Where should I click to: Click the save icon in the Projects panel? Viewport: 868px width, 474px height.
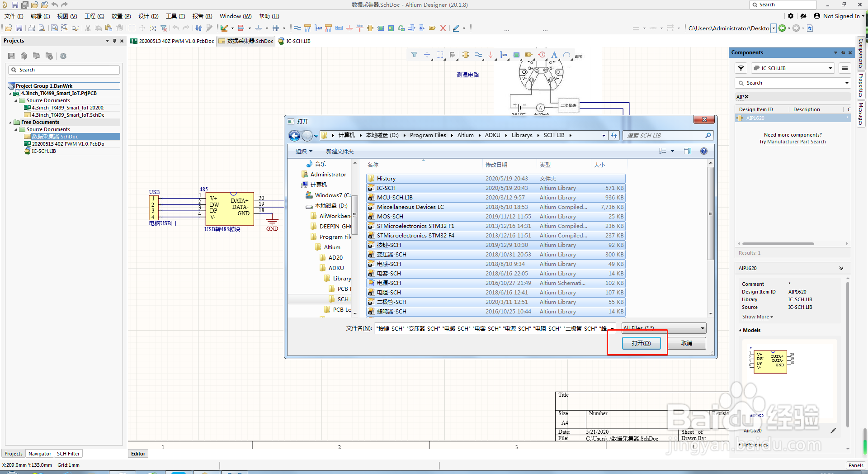pyautogui.click(x=11, y=56)
